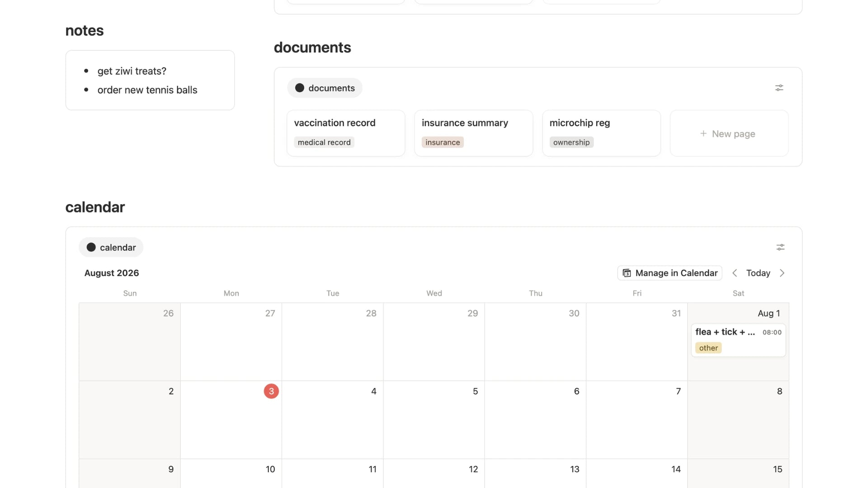Click the 08:00 event time
The height and width of the screenshot is (488, 868).
pyautogui.click(x=772, y=332)
